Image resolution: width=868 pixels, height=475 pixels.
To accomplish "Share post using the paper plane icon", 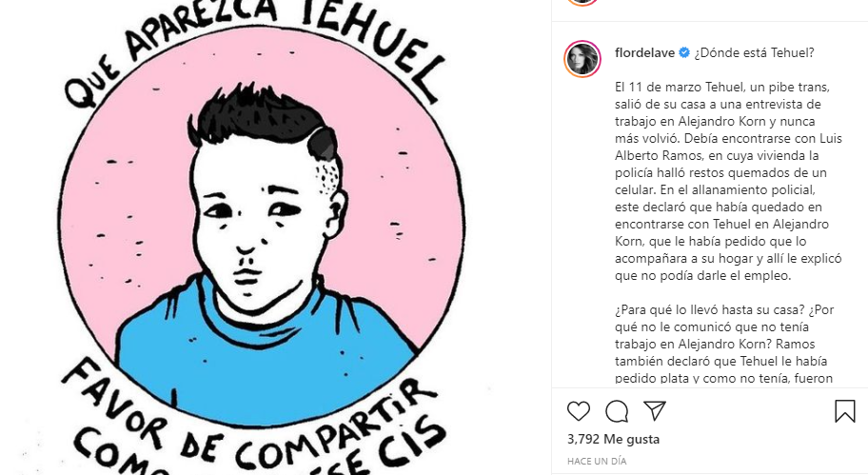I will point(654,411).
